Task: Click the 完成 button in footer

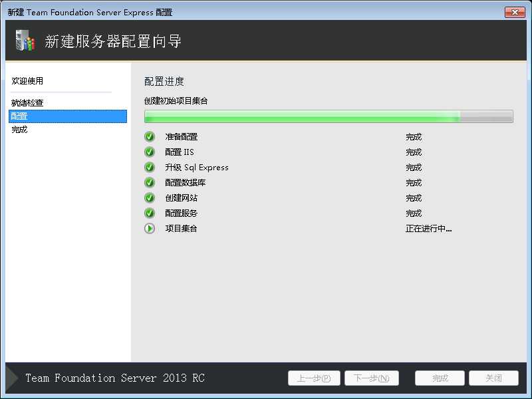Action: (x=440, y=378)
